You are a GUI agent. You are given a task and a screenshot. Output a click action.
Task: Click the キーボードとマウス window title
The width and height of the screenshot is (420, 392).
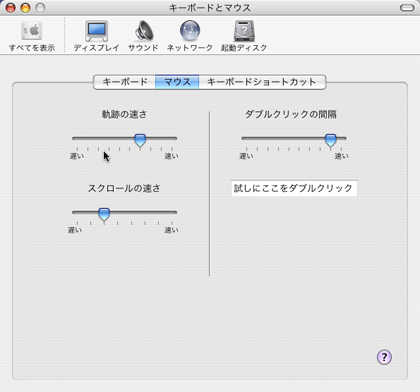(210, 8)
